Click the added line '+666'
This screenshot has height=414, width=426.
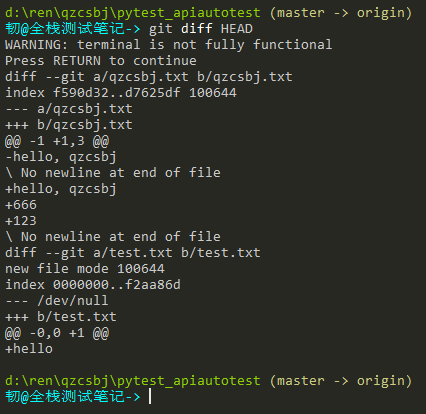point(21,205)
